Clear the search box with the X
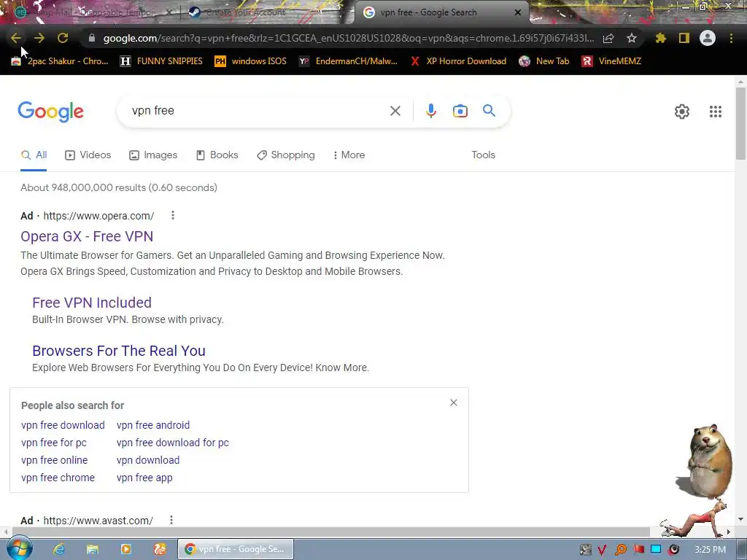The width and height of the screenshot is (747, 560). pos(395,111)
